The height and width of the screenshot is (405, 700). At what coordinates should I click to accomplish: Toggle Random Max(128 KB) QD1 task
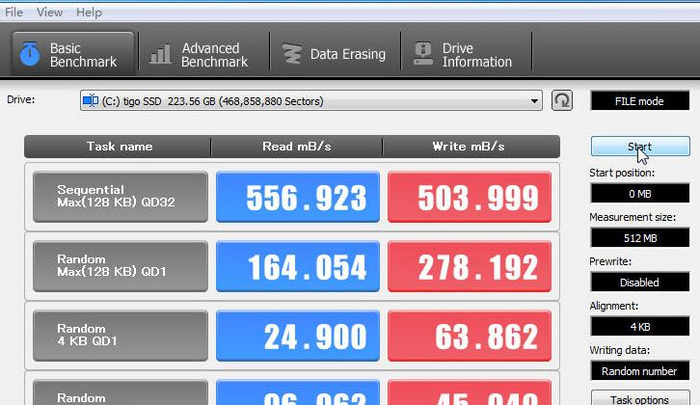pos(120,266)
